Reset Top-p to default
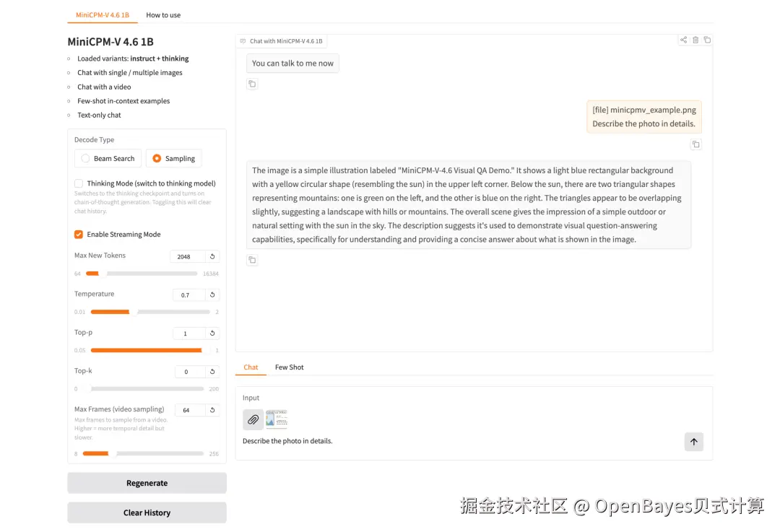The height and width of the screenshot is (532, 780). (x=212, y=333)
